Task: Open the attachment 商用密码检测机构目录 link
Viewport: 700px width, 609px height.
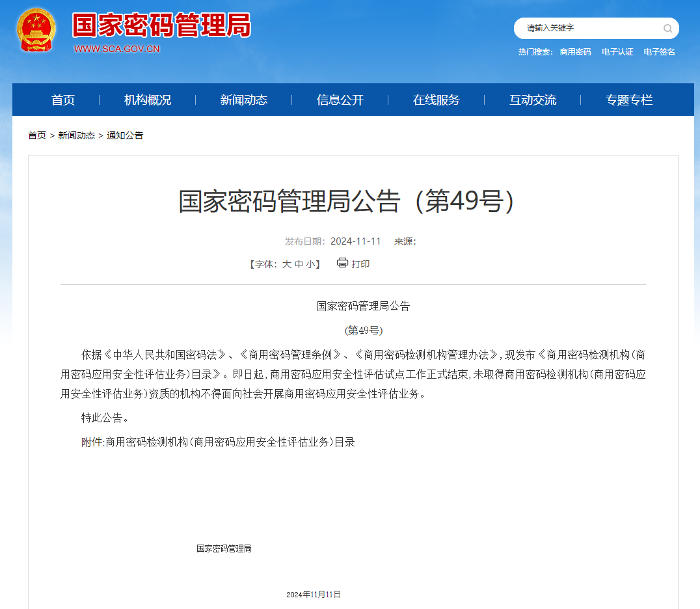Action: (x=230, y=442)
